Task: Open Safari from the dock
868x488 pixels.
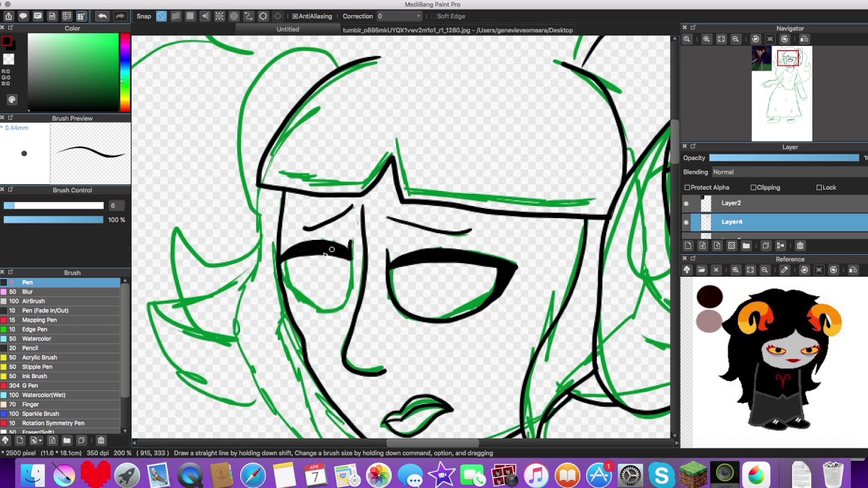Action: 253,474
